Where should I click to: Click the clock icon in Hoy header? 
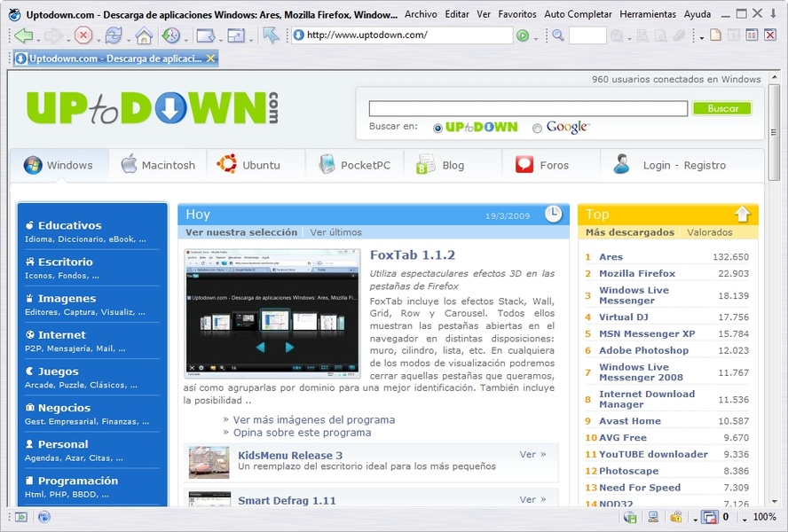coord(554,214)
